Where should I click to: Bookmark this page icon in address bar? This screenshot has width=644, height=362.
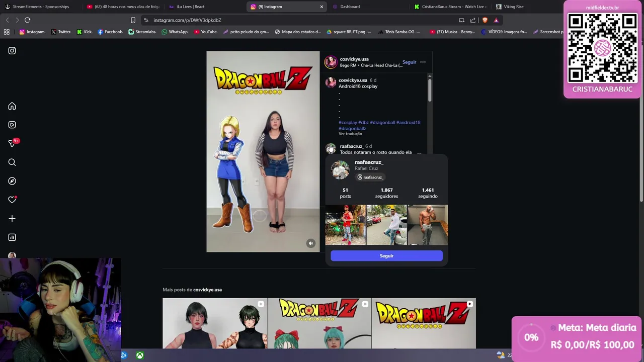click(133, 20)
